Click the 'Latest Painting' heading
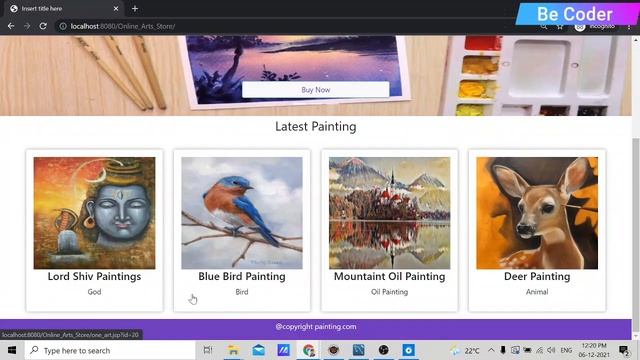640x360 pixels. pos(316,127)
